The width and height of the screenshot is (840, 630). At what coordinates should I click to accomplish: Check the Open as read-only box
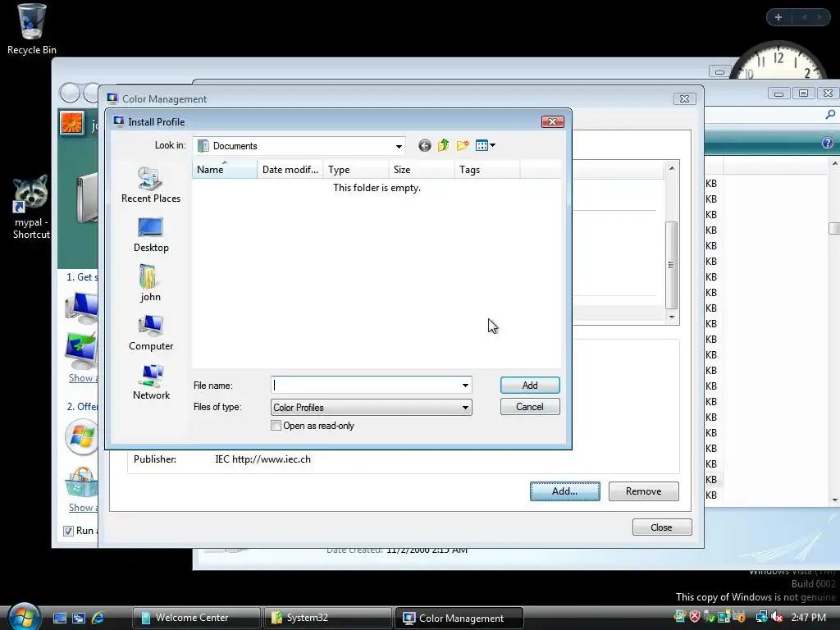pyautogui.click(x=276, y=426)
